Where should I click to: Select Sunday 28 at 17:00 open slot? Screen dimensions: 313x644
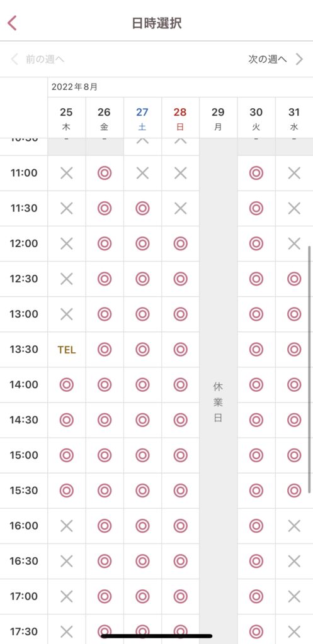coord(180,596)
